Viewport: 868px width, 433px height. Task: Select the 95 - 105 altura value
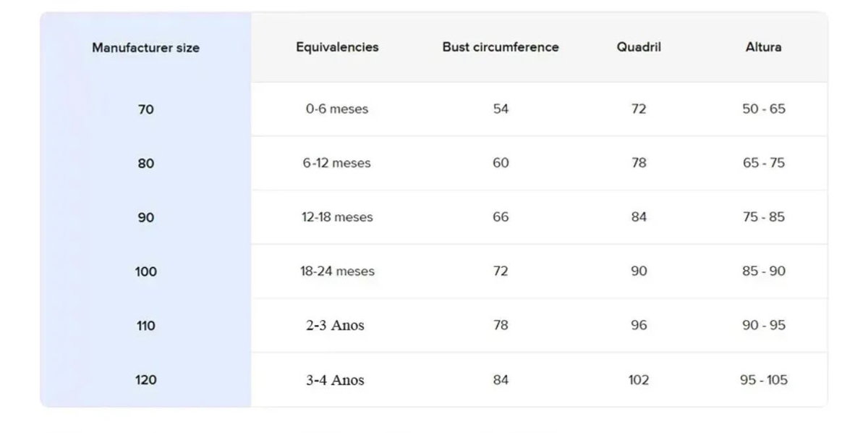click(764, 379)
